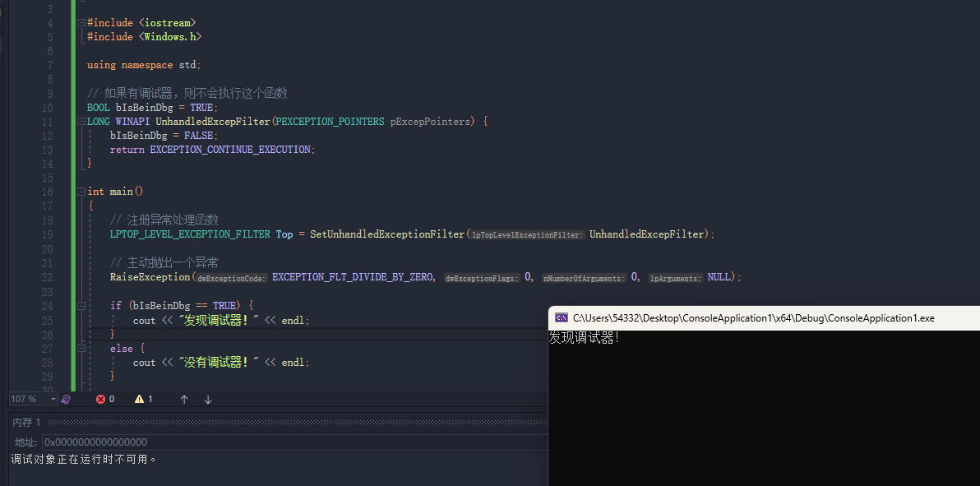Click the comment 如果有调试器 on line 9
Screen dimensions: 980x486
(187, 93)
